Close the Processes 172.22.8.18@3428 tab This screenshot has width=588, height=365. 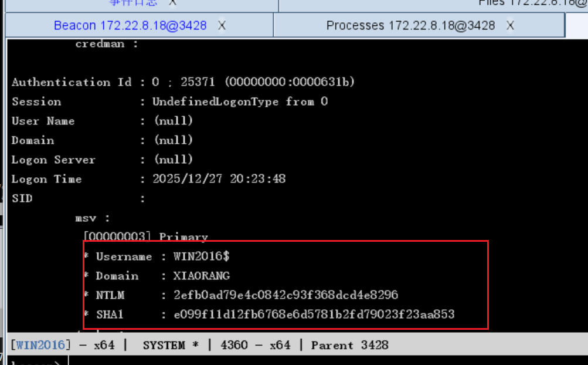point(510,26)
